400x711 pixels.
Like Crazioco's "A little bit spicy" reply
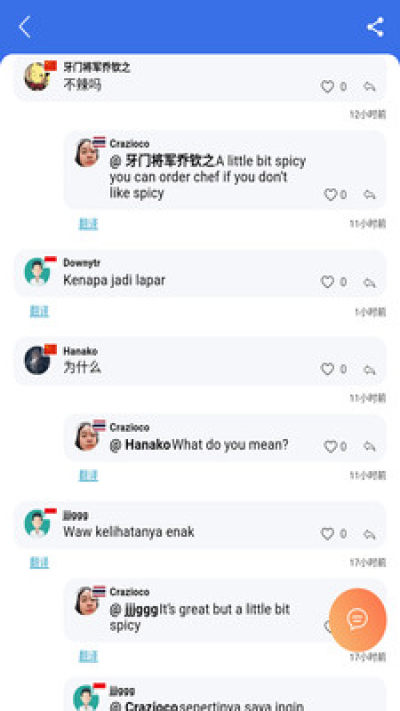point(331,195)
